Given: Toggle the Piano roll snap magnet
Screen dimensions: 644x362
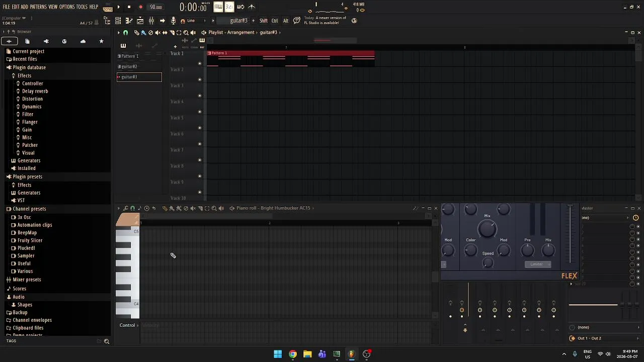Looking at the screenshot, I should pos(132,208).
